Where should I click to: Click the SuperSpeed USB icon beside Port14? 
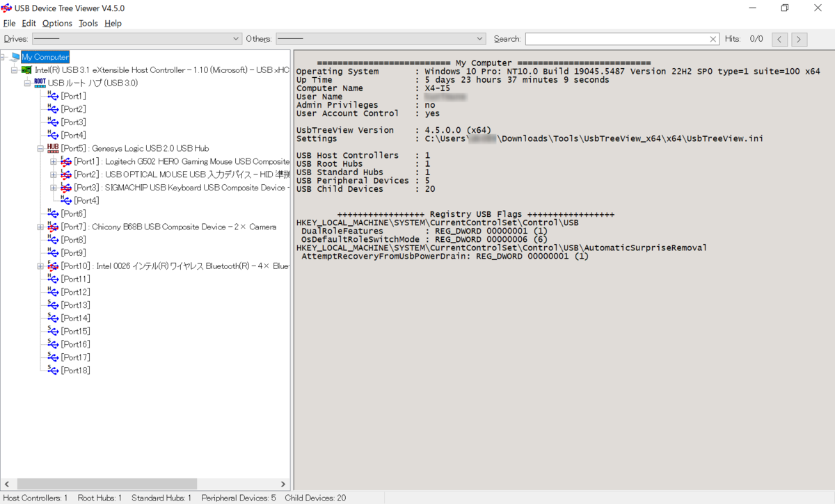[53, 318]
